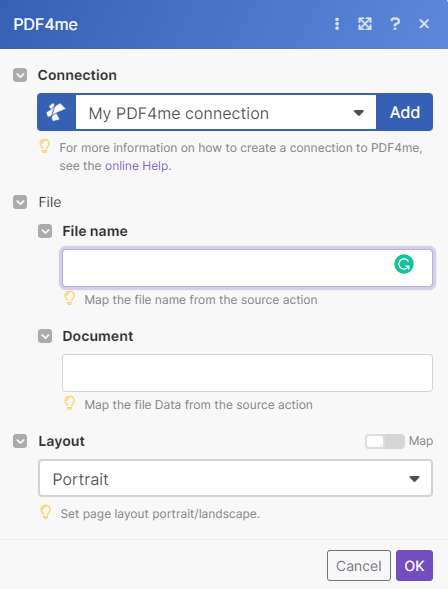Open the three-dot options menu in header
Viewport: 448px width, 589px height.
point(337,24)
